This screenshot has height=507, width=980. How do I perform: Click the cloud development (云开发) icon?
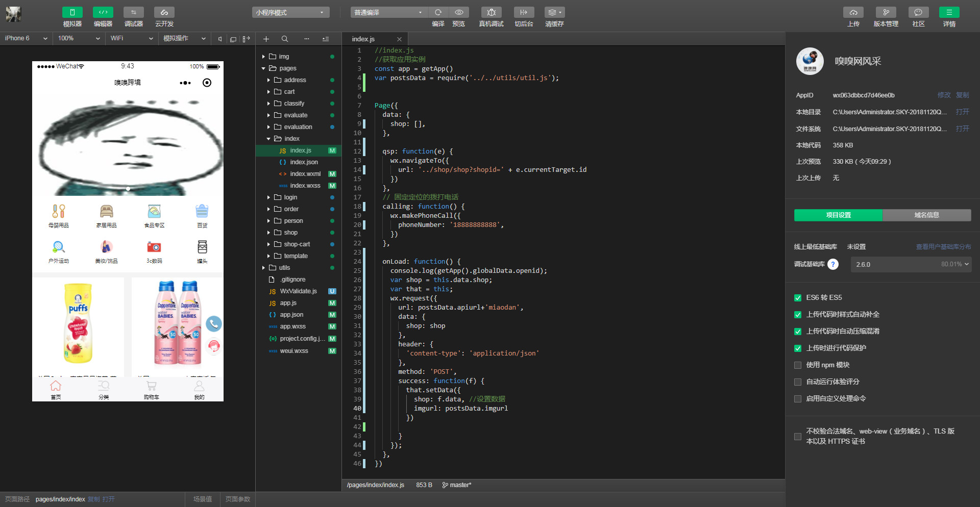coord(164,13)
